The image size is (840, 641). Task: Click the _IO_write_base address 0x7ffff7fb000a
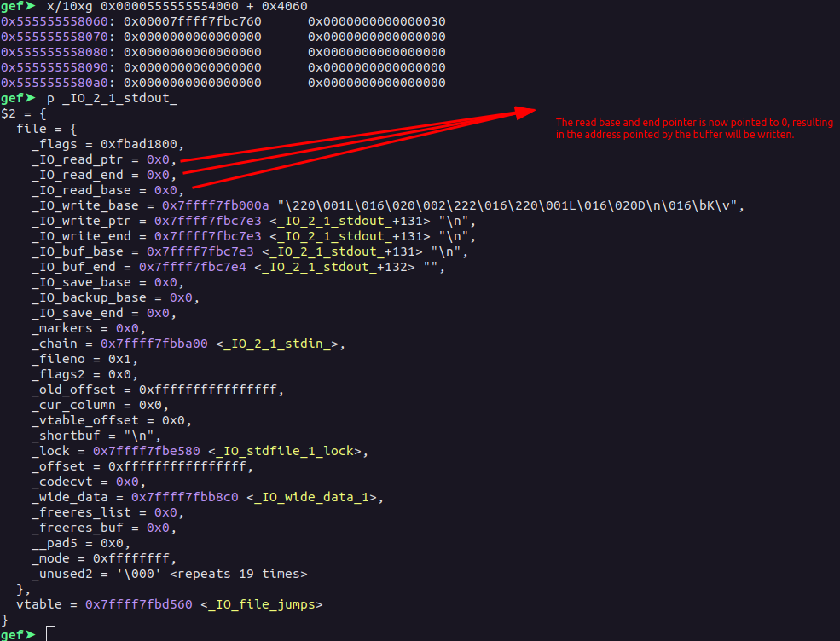pyautogui.click(x=216, y=206)
